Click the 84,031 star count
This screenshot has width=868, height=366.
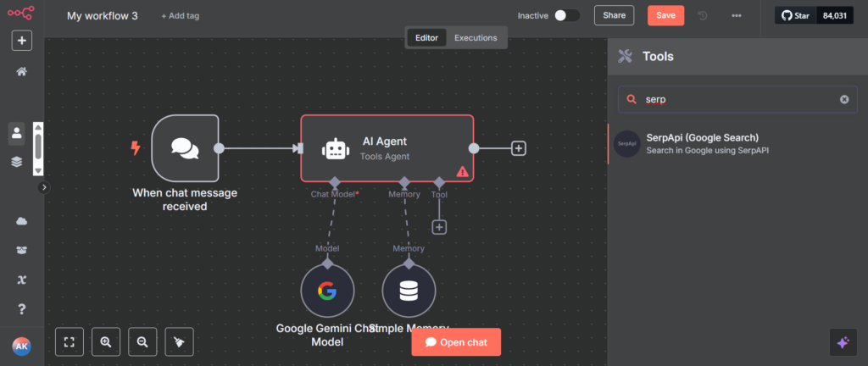pos(835,15)
